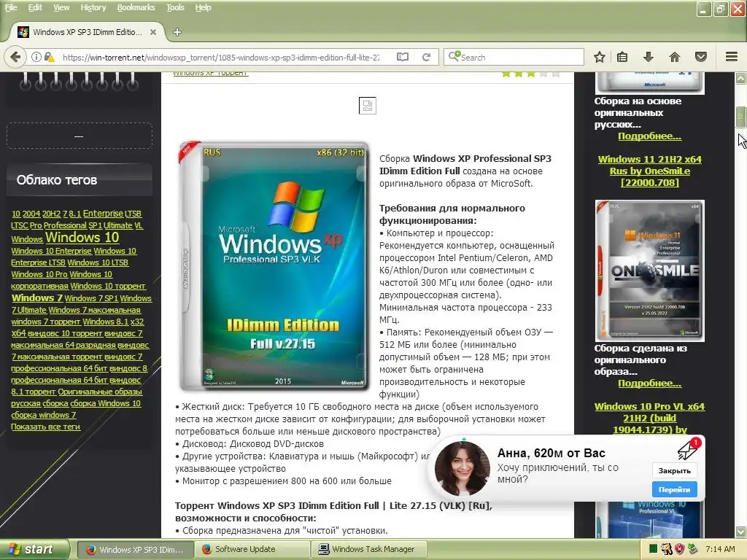The height and width of the screenshot is (560, 747).
Task: Bookmark this page with the star icon
Action: click(600, 57)
